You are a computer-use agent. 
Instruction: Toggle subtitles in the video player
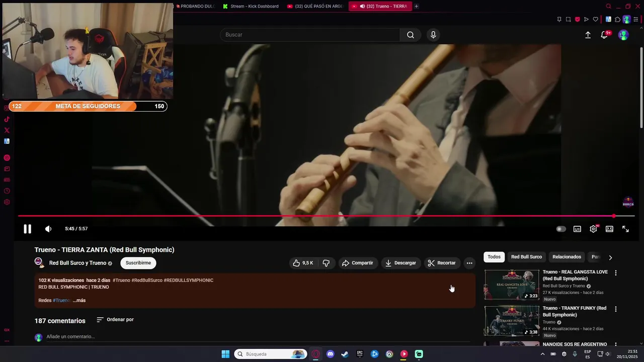pyautogui.click(x=577, y=229)
